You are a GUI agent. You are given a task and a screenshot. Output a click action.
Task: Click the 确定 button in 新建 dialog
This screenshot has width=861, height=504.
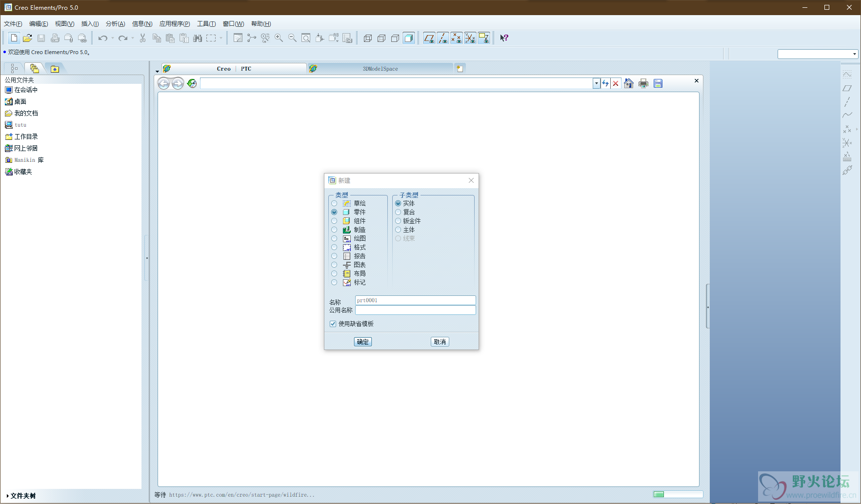coord(363,342)
